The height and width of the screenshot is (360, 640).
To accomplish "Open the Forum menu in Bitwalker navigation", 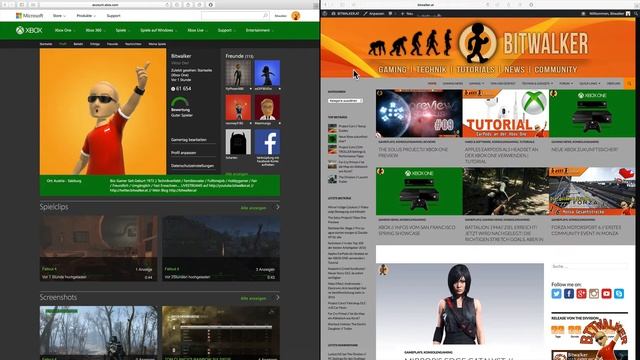I will 566,83.
